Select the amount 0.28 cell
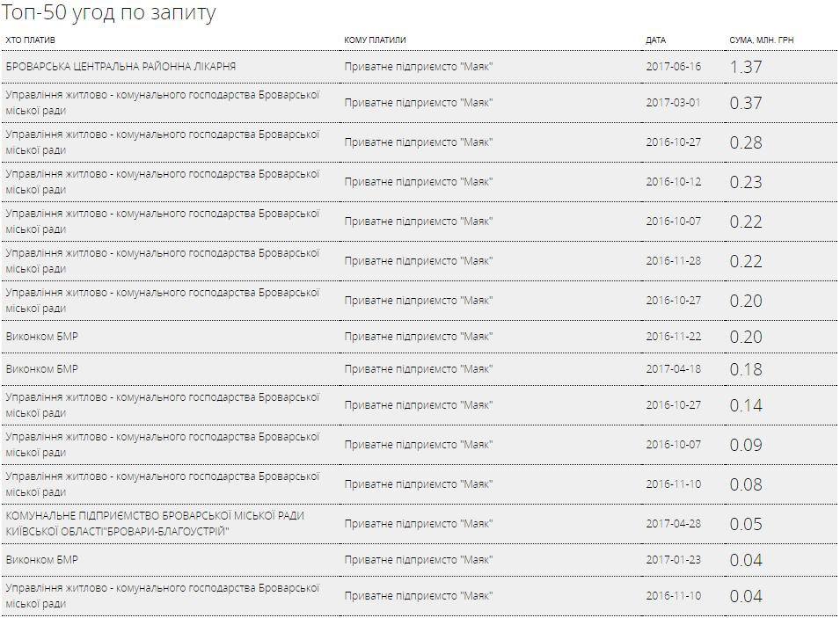The height and width of the screenshot is (618, 840). (746, 142)
